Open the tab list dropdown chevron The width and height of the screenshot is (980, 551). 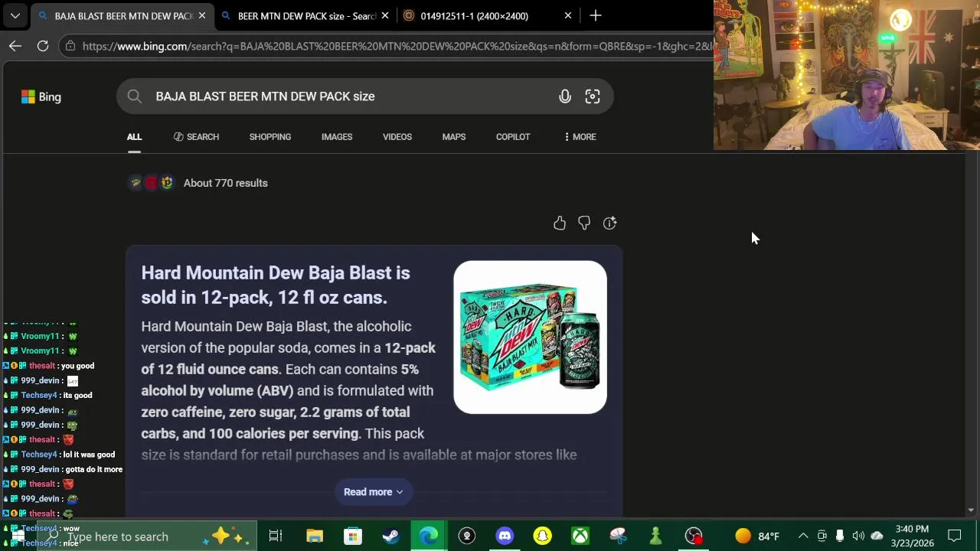point(15,15)
